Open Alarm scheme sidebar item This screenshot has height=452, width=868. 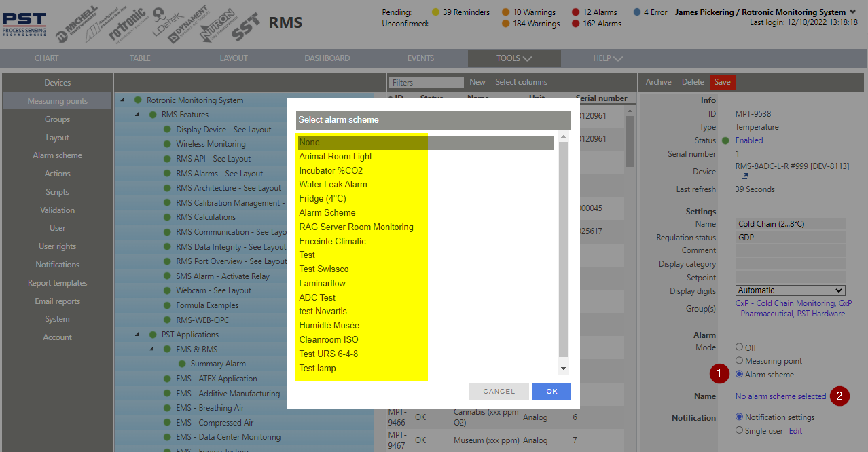[57, 155]
